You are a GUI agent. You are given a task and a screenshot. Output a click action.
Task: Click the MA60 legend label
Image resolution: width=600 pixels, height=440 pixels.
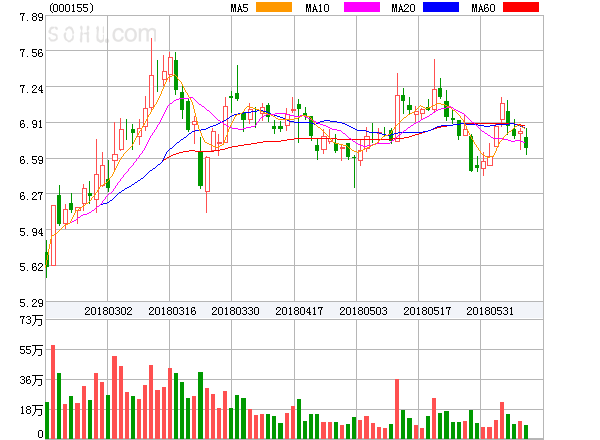[x=483, y=8]
